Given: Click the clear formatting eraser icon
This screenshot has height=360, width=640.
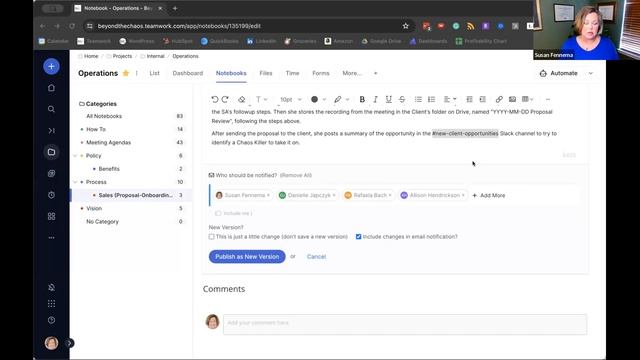Looking at the screenshot, I should click(x=241, y=99).
